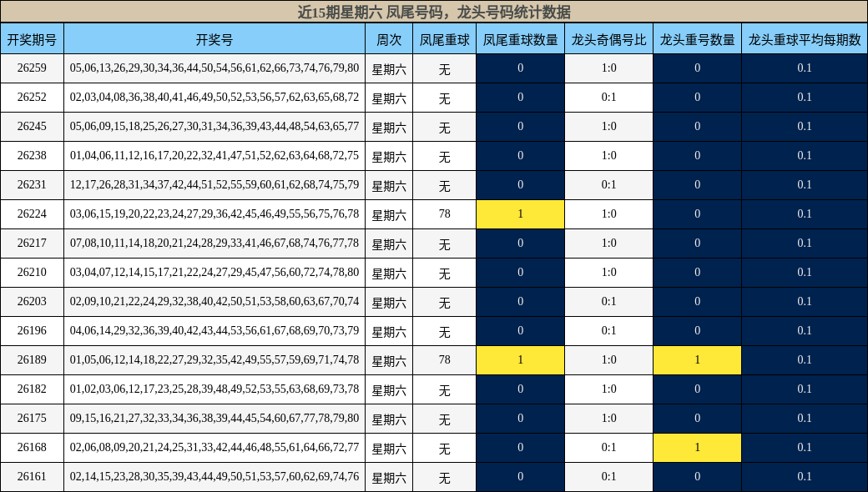Click yellow 龙头重号数量 cell in row 26168
Screen dimensions: 868x492
click(698, 447)
